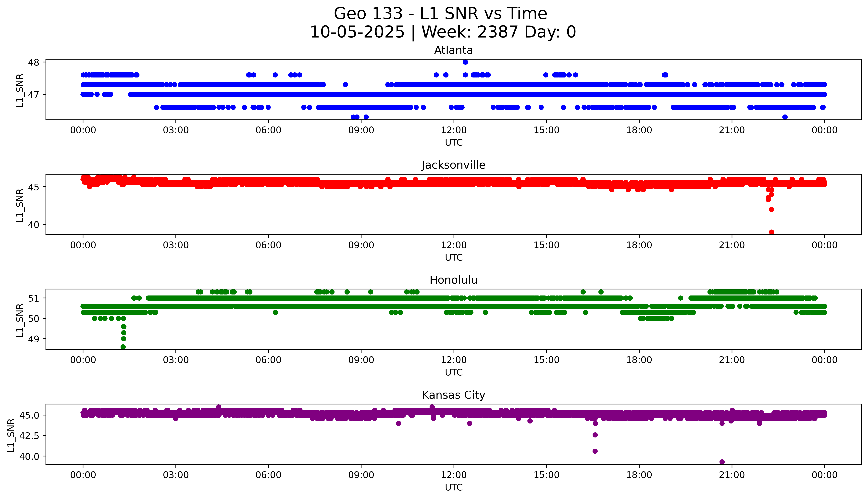Click the 03:00 tick label under Kansas City
This screenshot has height=499, width=868.
tap(176, 475)
